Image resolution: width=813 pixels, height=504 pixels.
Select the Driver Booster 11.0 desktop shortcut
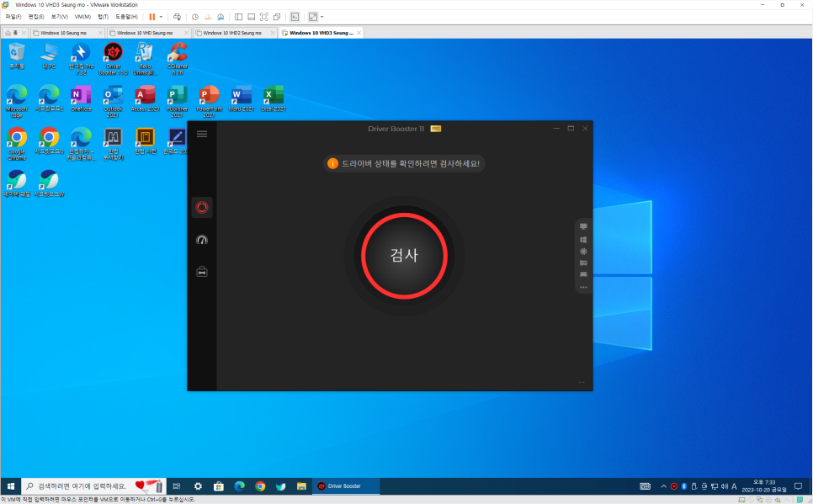tap(113, 59)
